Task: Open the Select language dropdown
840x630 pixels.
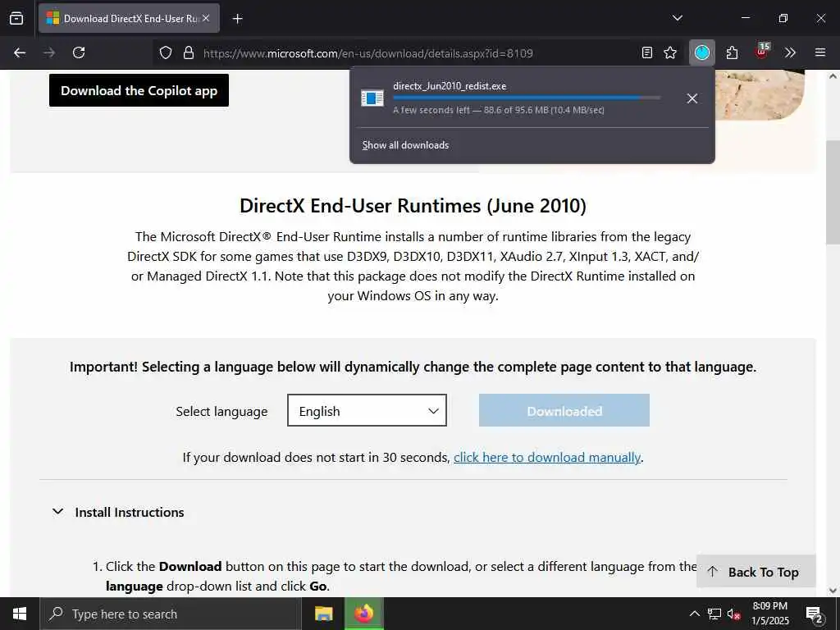Action: (x=367, y=410)
